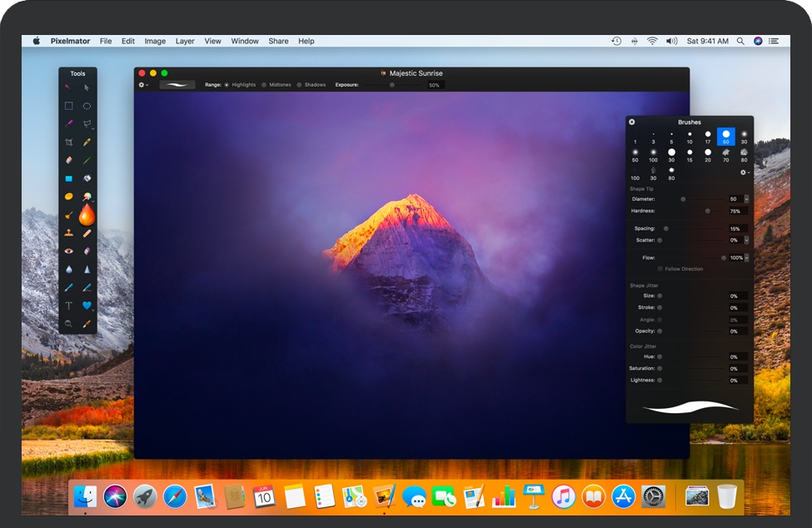Click the Hardness slider handle
The height and width of the screenshot is (528, 812).
(708, 212)
